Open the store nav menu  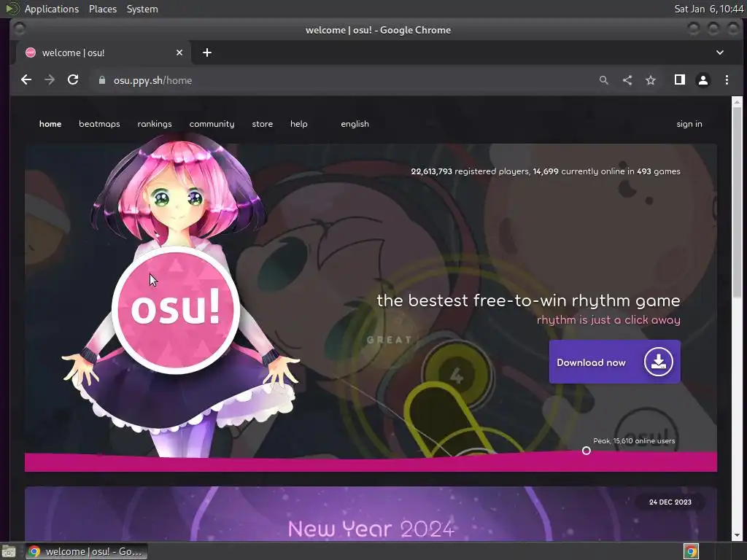tap(263, 124)
